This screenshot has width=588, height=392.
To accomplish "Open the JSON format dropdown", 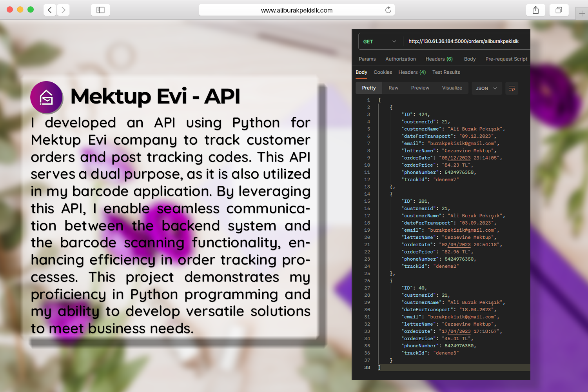I will pos(486,88).
